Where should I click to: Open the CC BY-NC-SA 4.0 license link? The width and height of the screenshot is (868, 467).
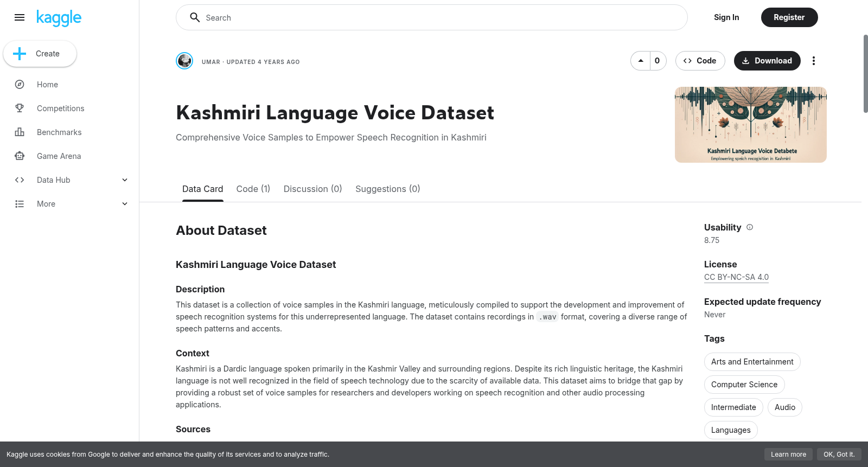coord(736,277)
